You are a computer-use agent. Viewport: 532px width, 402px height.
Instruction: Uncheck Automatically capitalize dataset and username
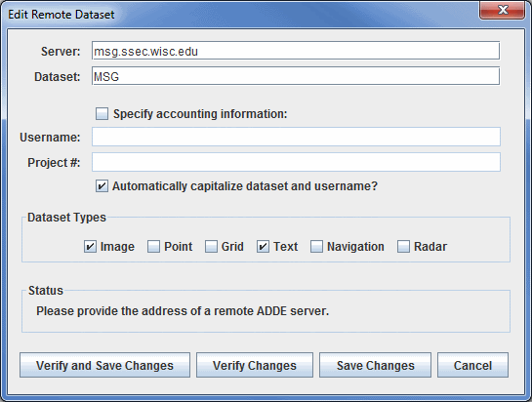tap(102, 186)
